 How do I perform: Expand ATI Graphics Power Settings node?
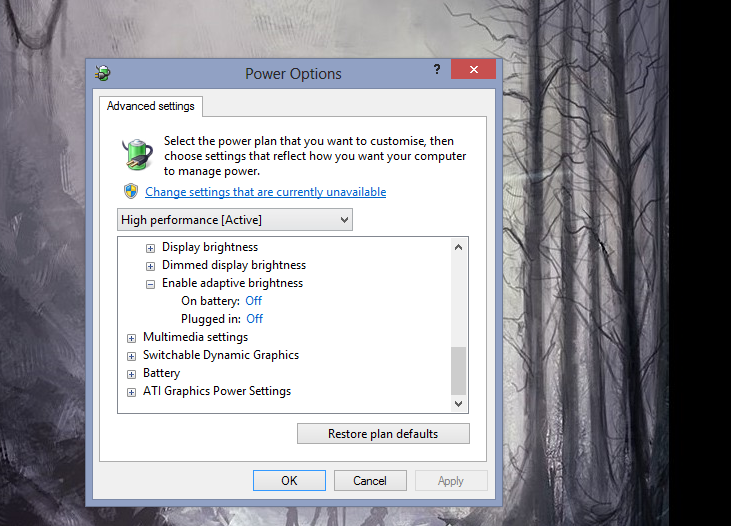[131, 392]
